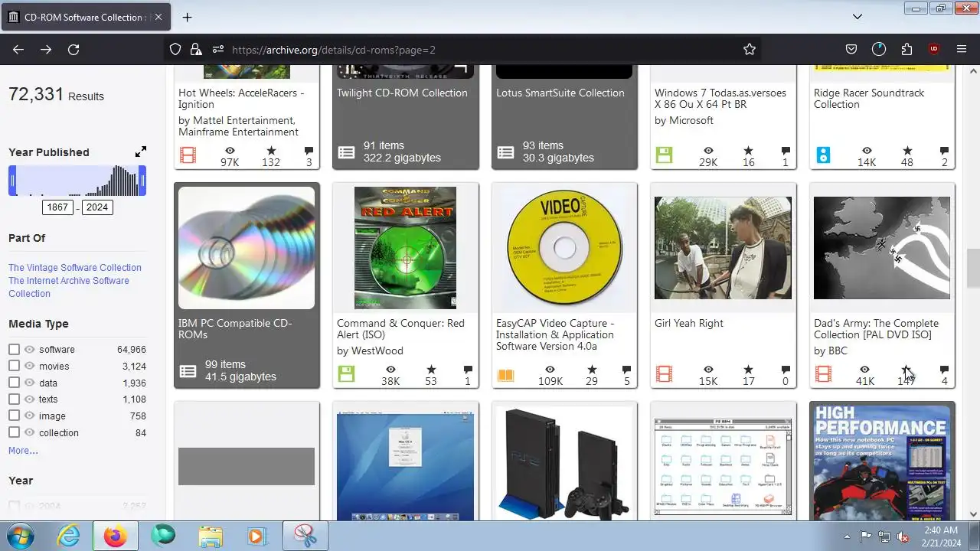Open a new browser tab
980x551 pixels.
click(187, 17)
